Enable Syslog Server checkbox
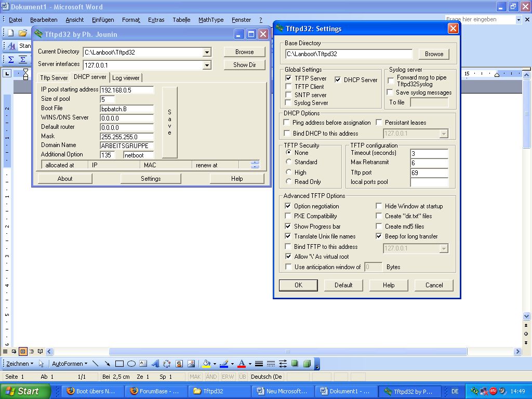 (288, 102)
